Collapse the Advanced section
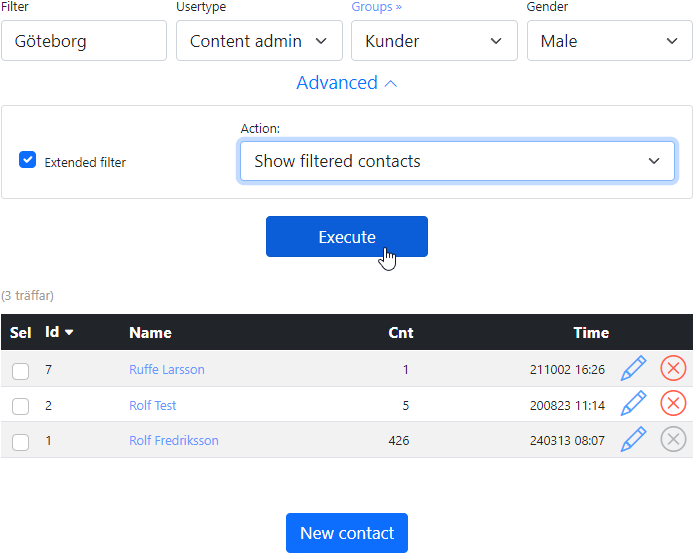Screen dimensions: 696x554 point(346,83)
